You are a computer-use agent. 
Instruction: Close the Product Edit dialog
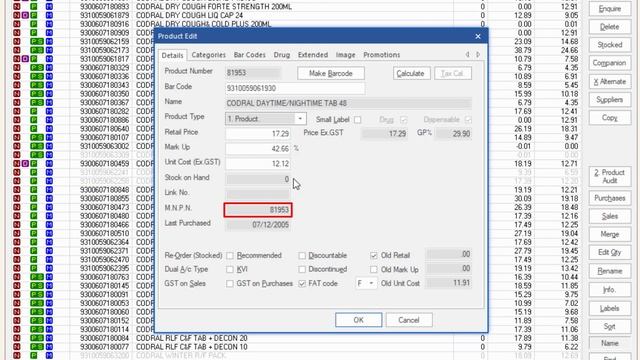point(478,36)
